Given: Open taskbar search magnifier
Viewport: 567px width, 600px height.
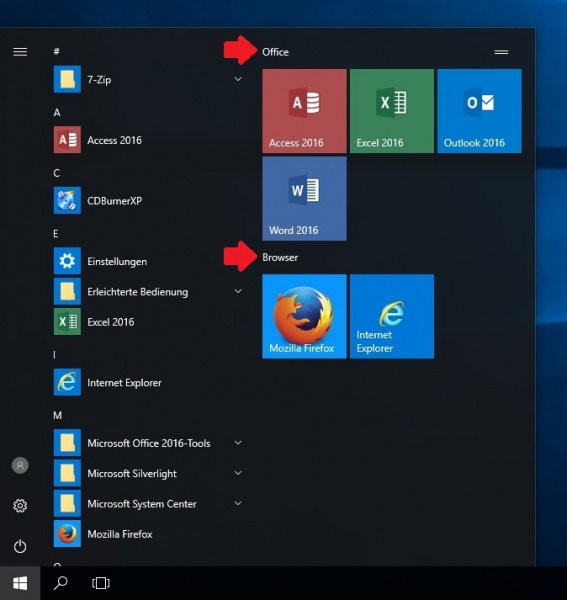Looking at the screenshot, I should click(x=60, y=583).
